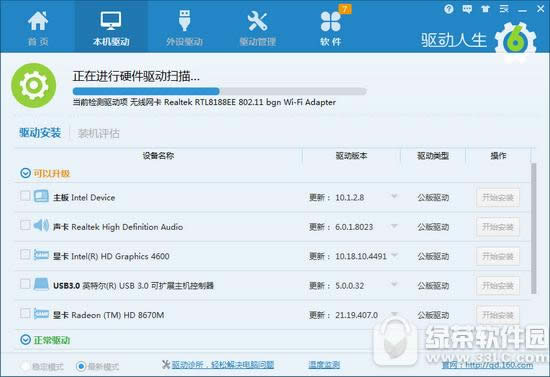
Task: Open version dropdown for 6.0.1.8023
Action: (394, 226)
